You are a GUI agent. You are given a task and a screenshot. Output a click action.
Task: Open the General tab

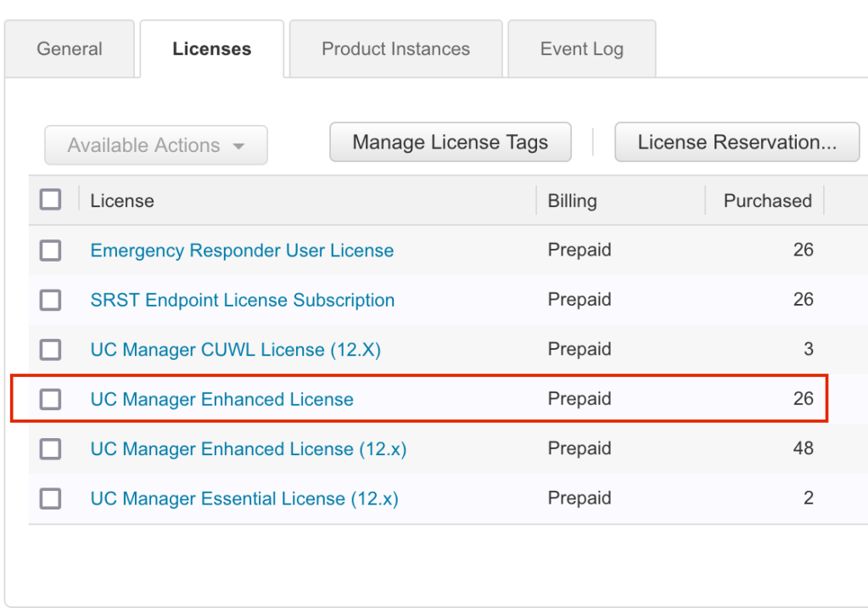(70, 49)
